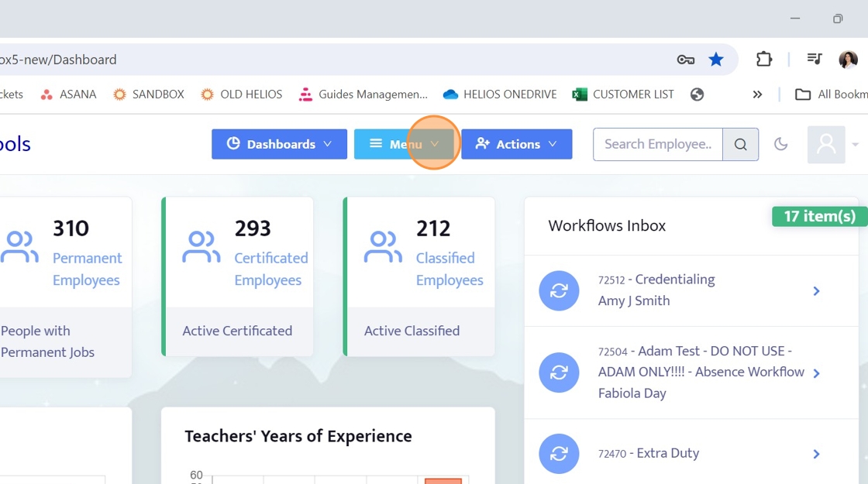Screen dimensions: 868x484
Task: Open the OLD HELIOS bookmark
Action: (241, 94)
